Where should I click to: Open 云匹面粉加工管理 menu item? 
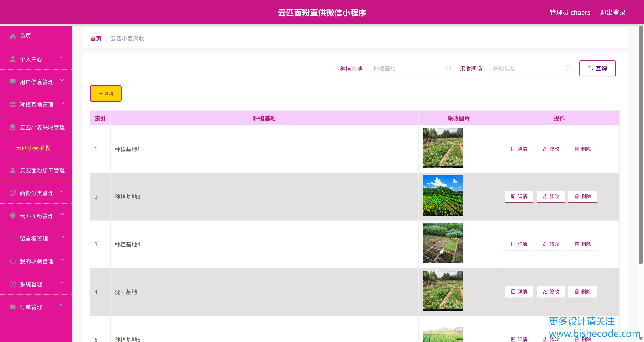[42, 170]
